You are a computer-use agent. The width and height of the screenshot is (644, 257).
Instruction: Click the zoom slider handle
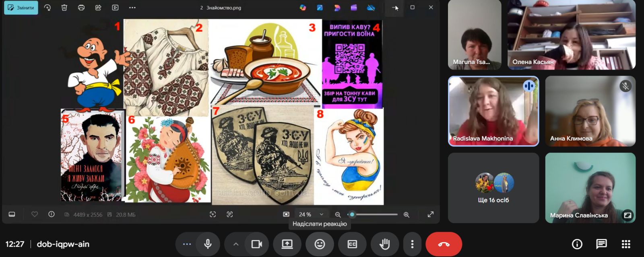coord(352,214)
